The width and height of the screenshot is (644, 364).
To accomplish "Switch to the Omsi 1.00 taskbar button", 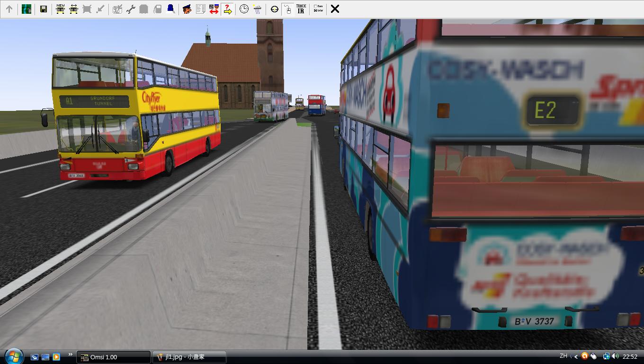I will tap(113, 357).
